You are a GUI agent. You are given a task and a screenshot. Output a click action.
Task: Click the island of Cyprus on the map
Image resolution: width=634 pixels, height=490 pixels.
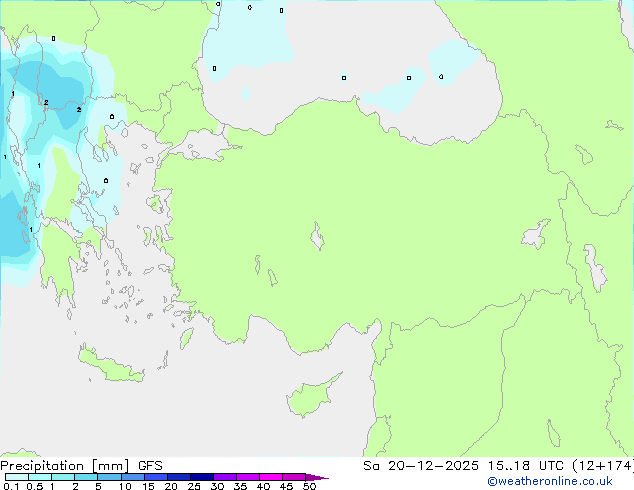tap(311, 397)
